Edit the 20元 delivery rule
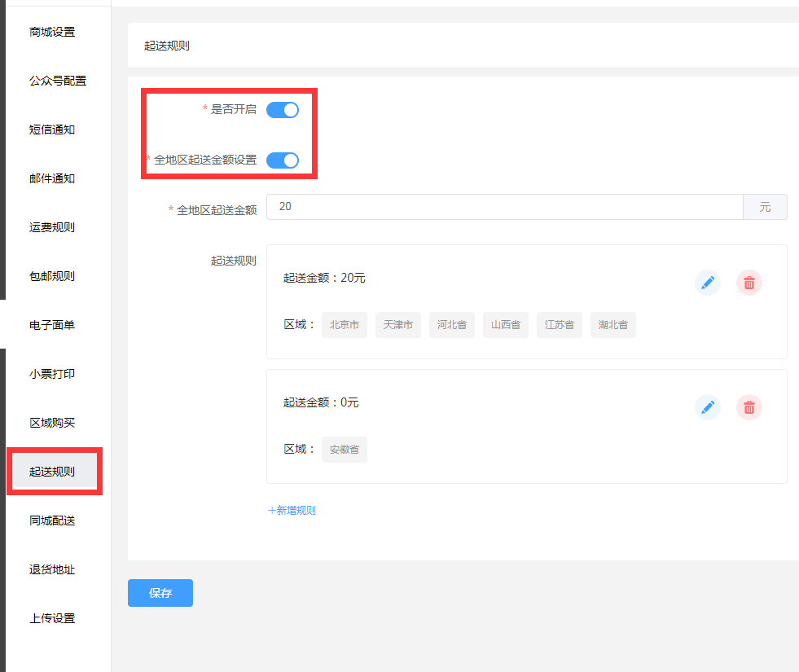799x672 pixels. (x=707, y=283)
